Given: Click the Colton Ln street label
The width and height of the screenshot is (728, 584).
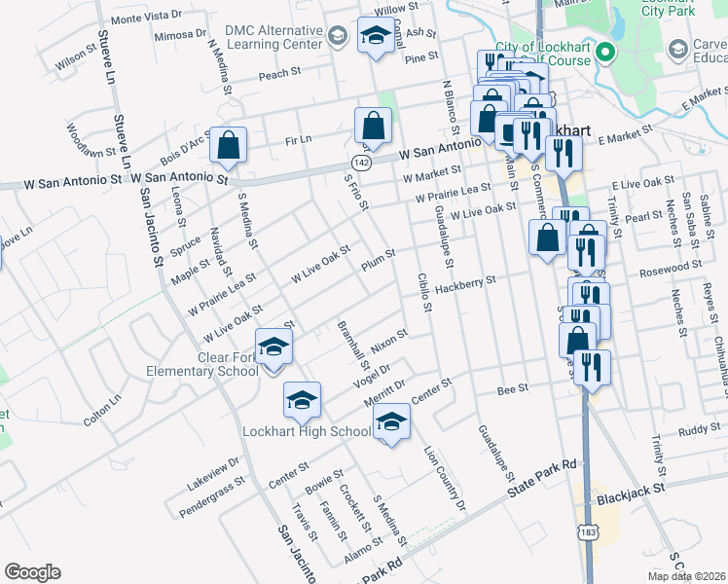Looking at the screenshot, I should tap(102, 410).
